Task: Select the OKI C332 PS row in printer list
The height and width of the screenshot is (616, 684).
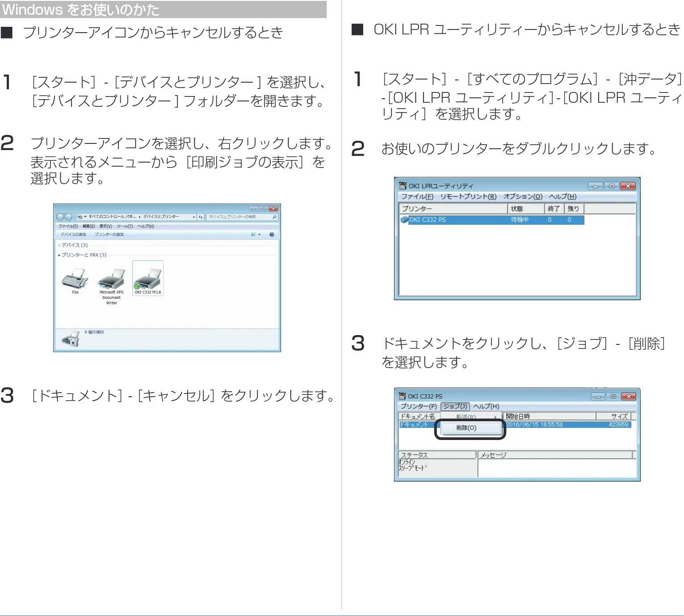Action: (x=491, y=220)
